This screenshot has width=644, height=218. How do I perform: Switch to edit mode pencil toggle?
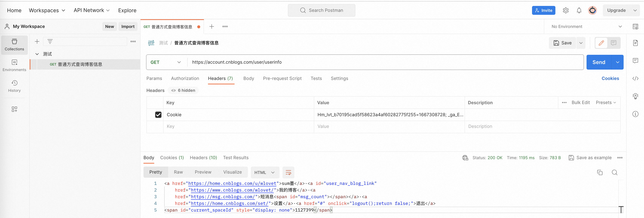(601, 43)
